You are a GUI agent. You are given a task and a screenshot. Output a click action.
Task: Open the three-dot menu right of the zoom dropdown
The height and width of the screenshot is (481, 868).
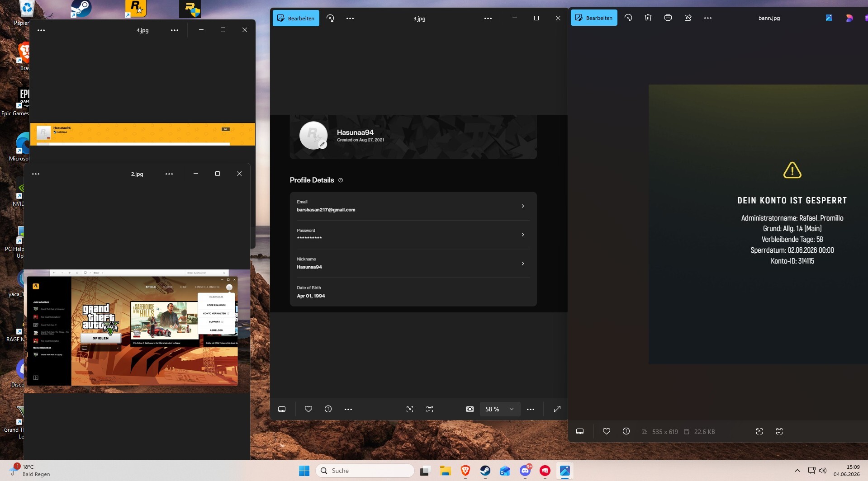(x=531, y=409)
